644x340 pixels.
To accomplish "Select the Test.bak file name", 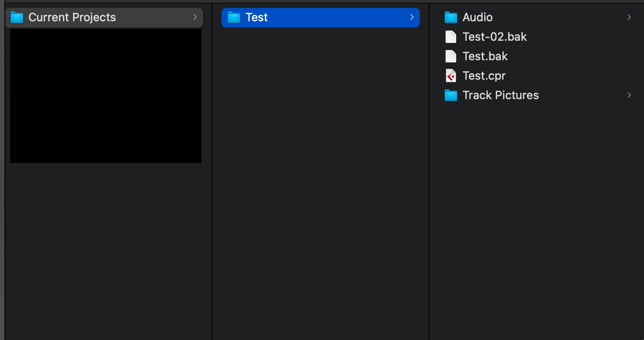I will pyautogui.click(x=485, y=56).
